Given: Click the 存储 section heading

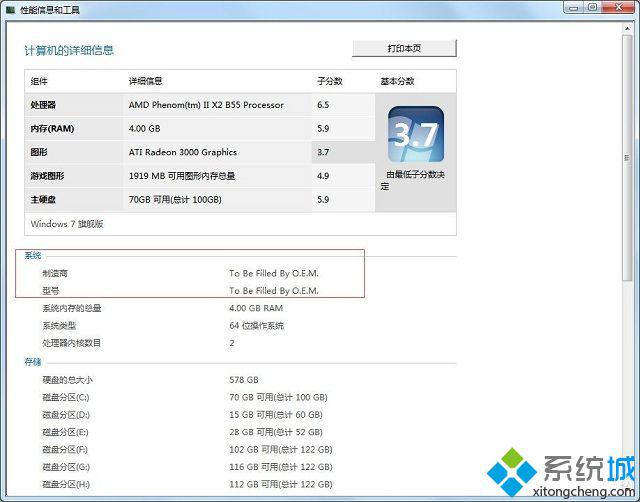Looking at the screenshot, I should tap(33, 362).
